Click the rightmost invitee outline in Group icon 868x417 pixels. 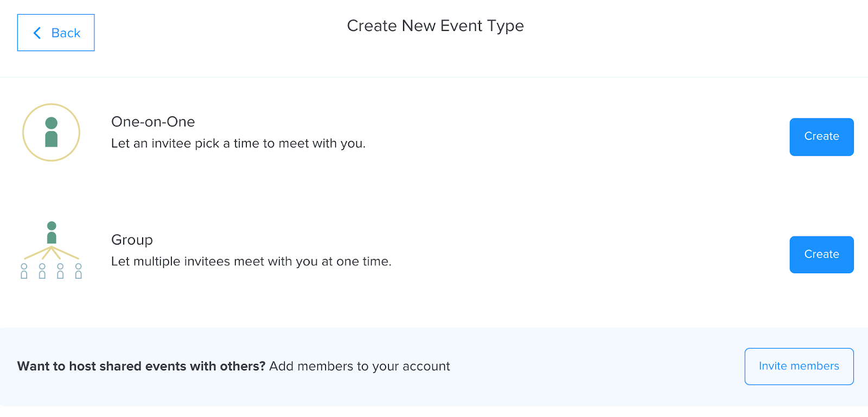click(79, 271)
